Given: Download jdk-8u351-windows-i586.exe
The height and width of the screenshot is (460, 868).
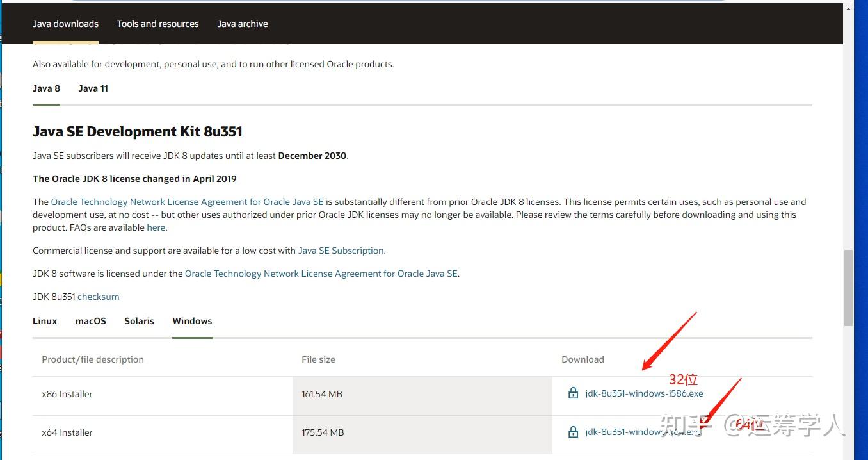Looking at the screenshot, I should [644, 393].
